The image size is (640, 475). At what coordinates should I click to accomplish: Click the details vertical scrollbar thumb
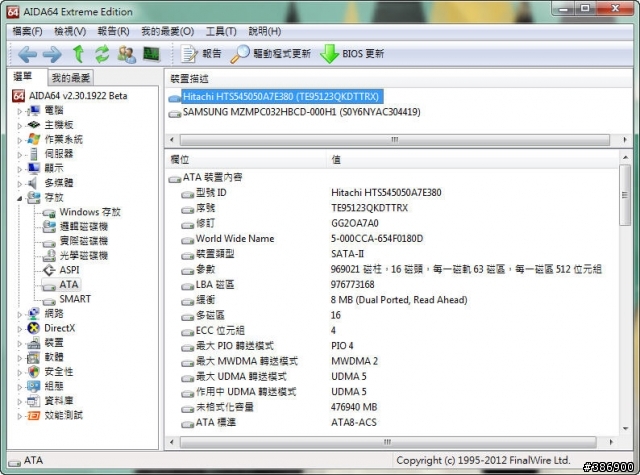click(625, 195)
